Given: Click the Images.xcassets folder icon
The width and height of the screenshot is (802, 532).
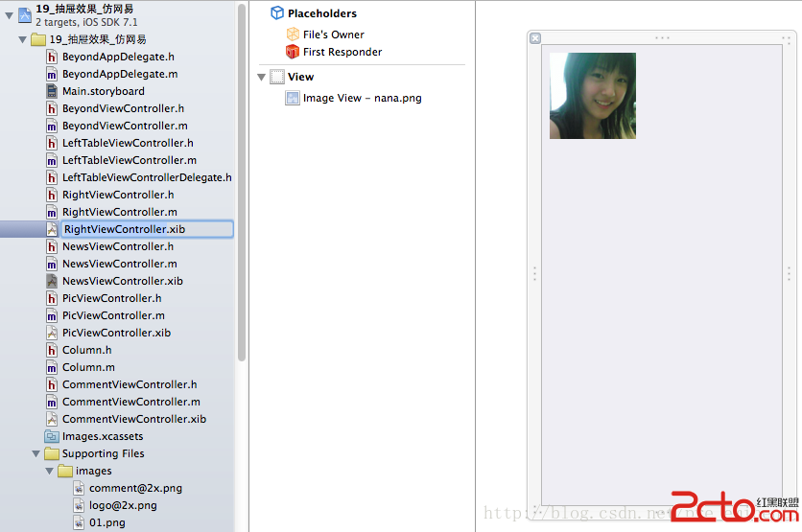Looking at the screenshot, I should tap(52, 436).
